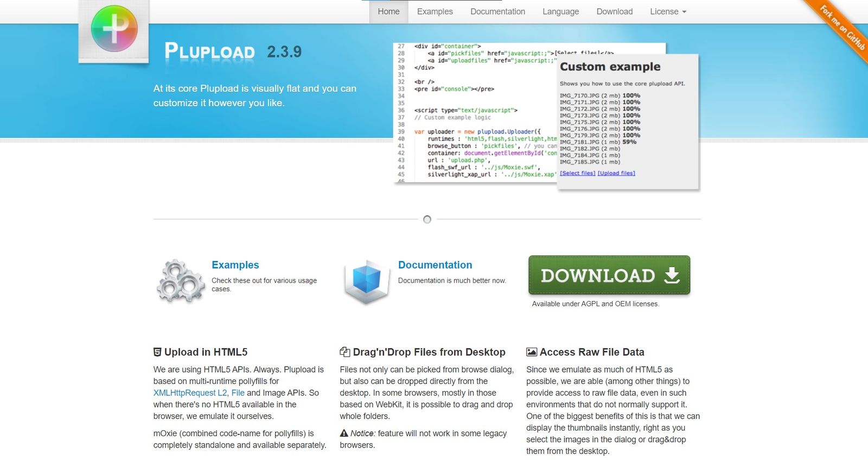Image resolution: width=868 pixels, height=473 pixels.
Task: Click 'Available under AGPL and OEM licenses.' text
Action: pyautogui.click(x=596, y=304)
